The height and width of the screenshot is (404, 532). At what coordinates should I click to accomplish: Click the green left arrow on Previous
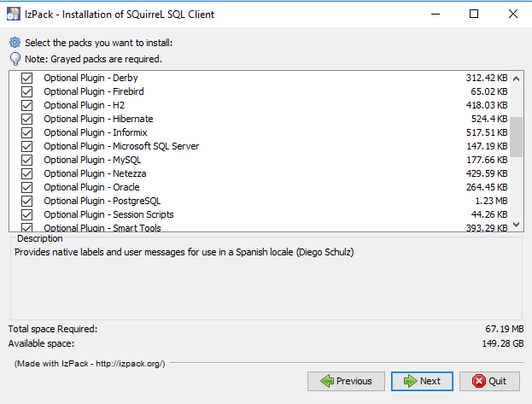327,381
